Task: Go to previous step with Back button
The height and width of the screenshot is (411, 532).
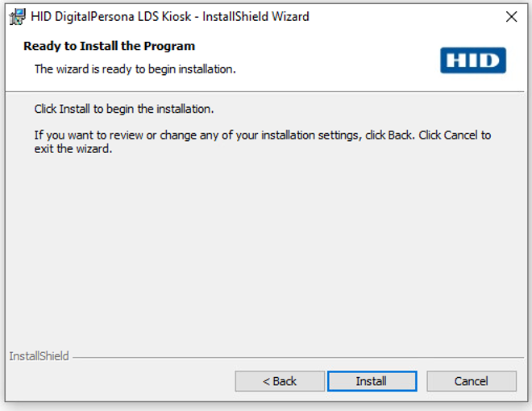Action: point(280,381)
